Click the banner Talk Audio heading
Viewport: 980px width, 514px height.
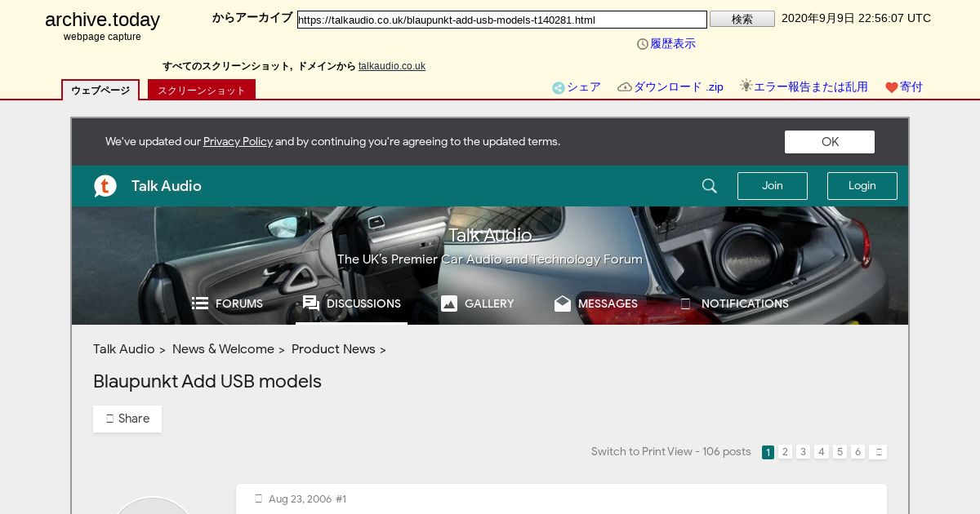click(490, 236)
